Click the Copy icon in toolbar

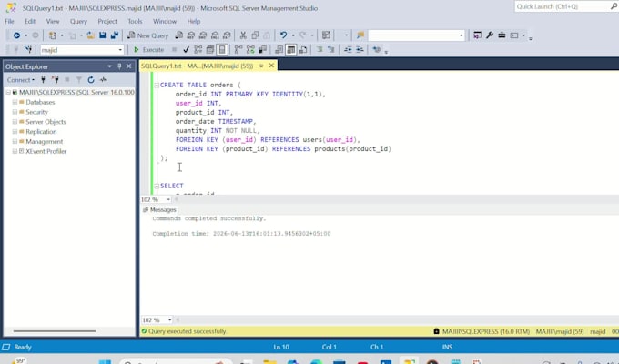pyautogui.click(x=255, y=35)
